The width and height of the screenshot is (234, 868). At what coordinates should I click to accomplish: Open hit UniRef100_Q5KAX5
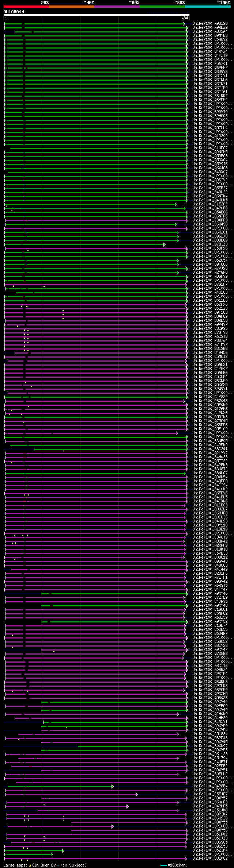coord(210,385)
